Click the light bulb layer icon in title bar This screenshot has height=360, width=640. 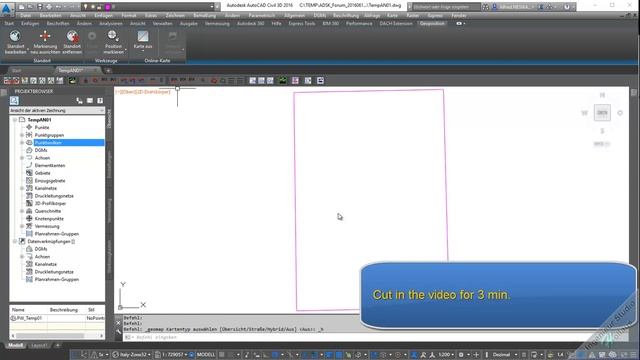85,7
